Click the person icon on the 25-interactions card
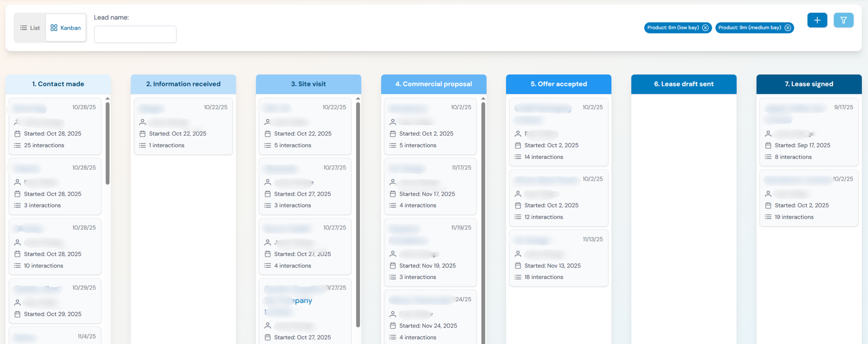 [x=17, y=122]
